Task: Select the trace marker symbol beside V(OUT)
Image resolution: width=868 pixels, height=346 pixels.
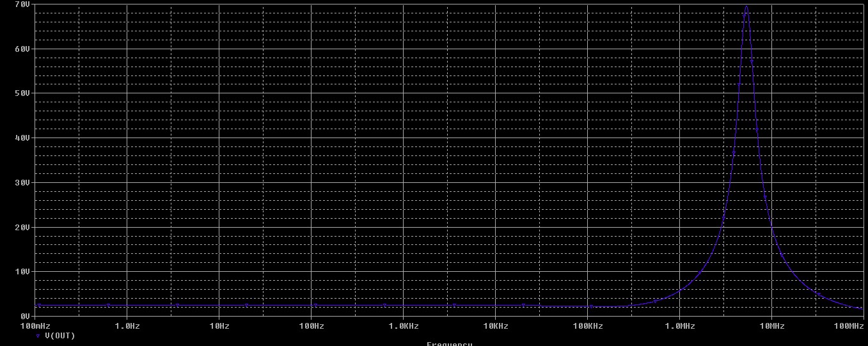Action: [38, 336]
